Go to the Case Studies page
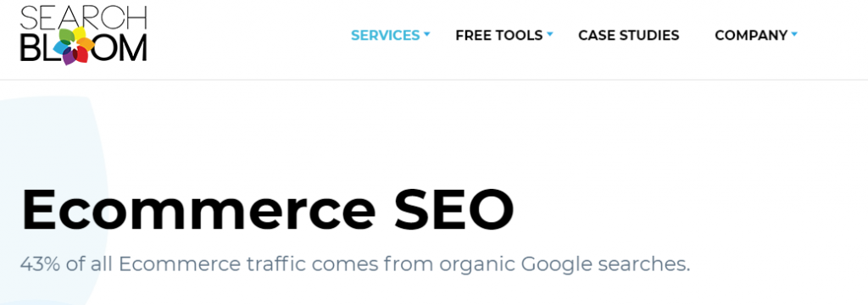 click(628, 36)
